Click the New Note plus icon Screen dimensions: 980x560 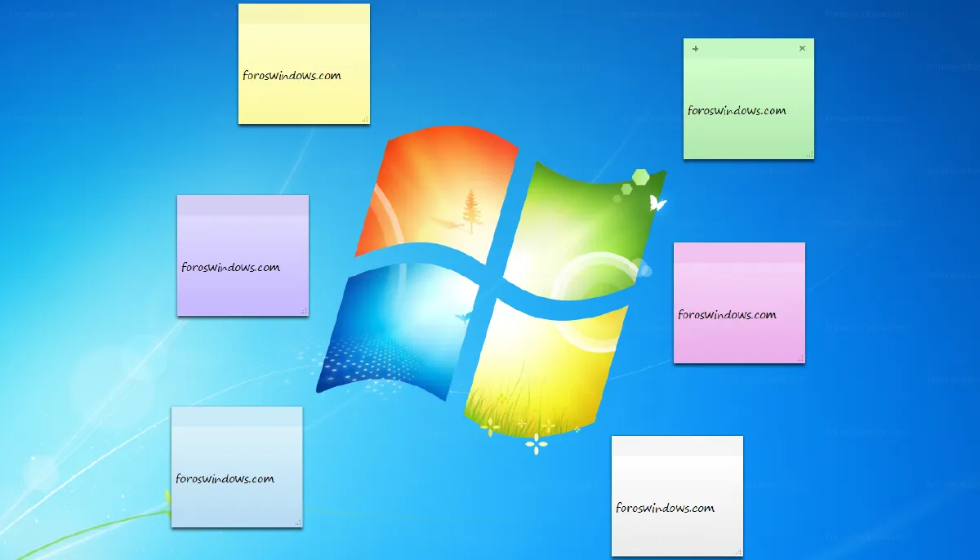695,48
